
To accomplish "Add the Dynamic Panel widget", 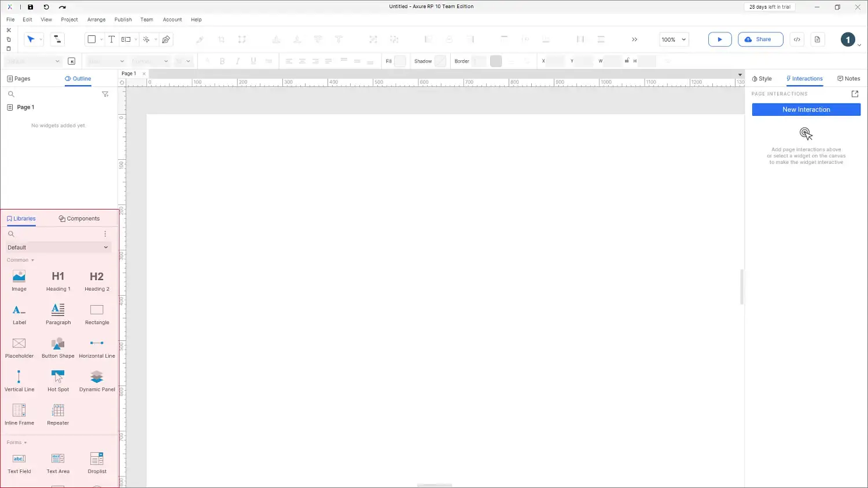I will pos(97,381).
